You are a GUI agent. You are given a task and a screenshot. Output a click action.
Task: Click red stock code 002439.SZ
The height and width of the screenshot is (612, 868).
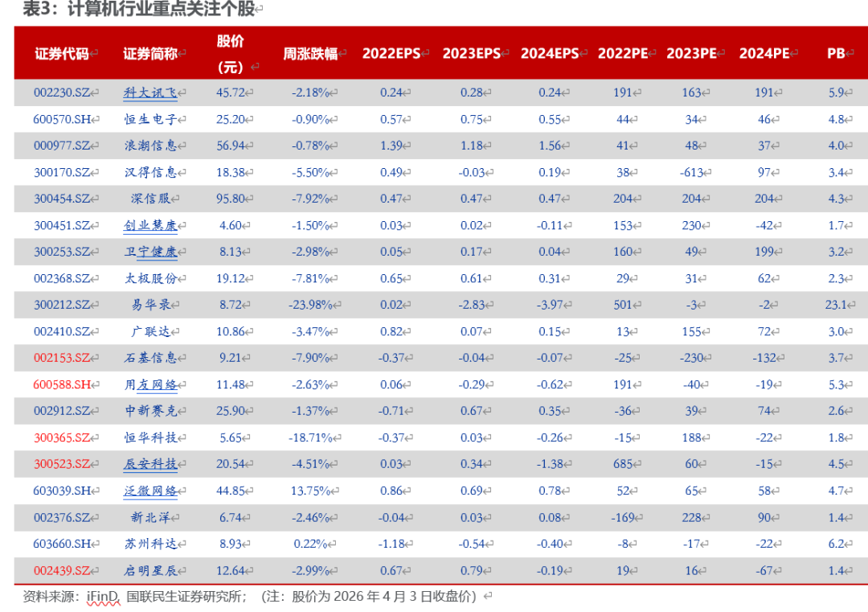(61, 571)
